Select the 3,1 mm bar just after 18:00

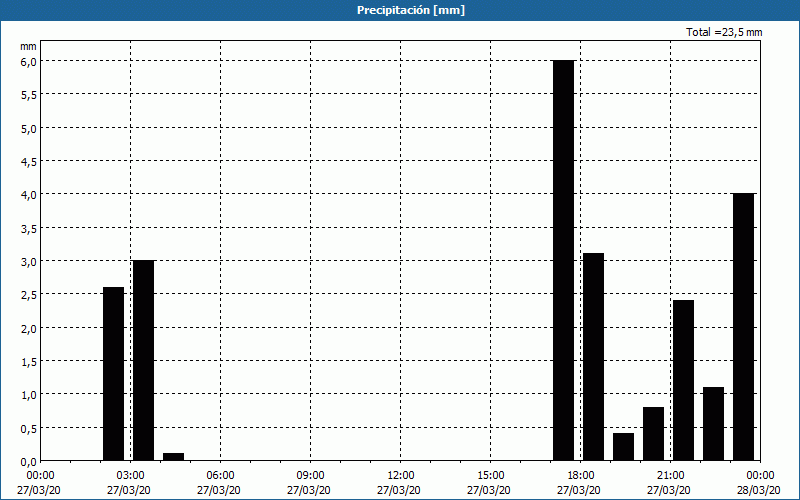593,357
